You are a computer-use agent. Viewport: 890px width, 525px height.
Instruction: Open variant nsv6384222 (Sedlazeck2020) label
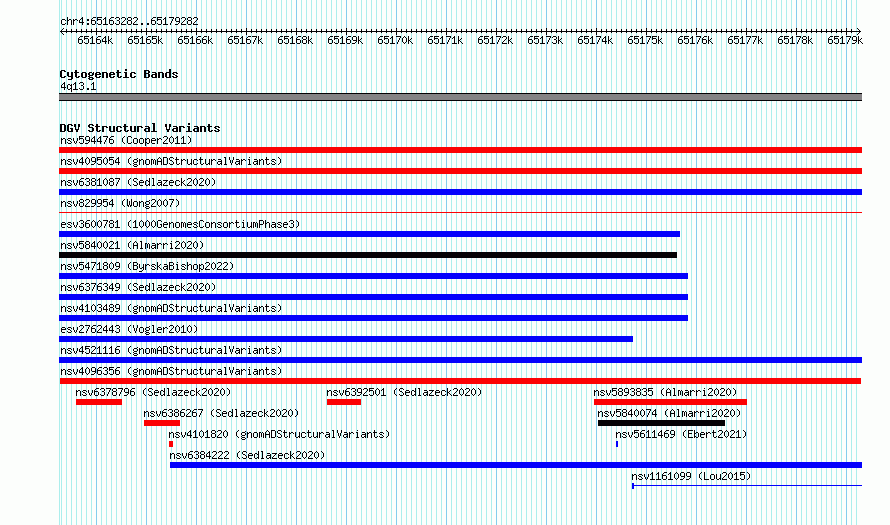(247, 455)
